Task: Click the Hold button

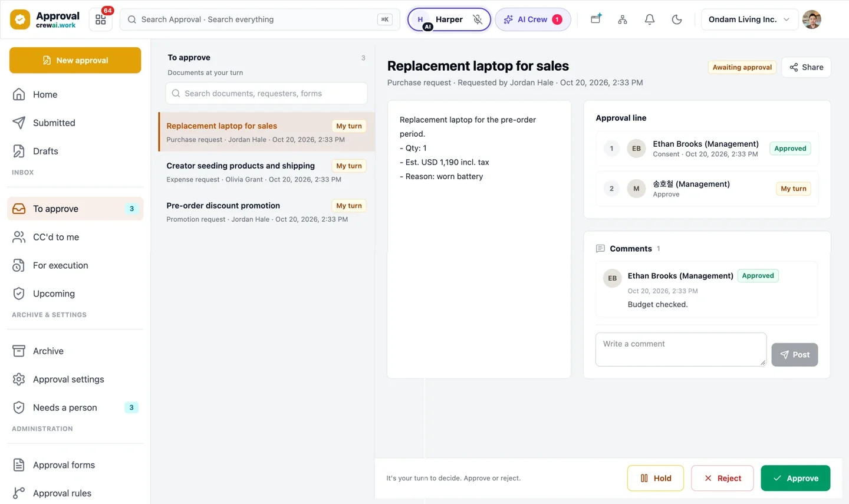Action: pyautogui.click(x=656, y=478)
